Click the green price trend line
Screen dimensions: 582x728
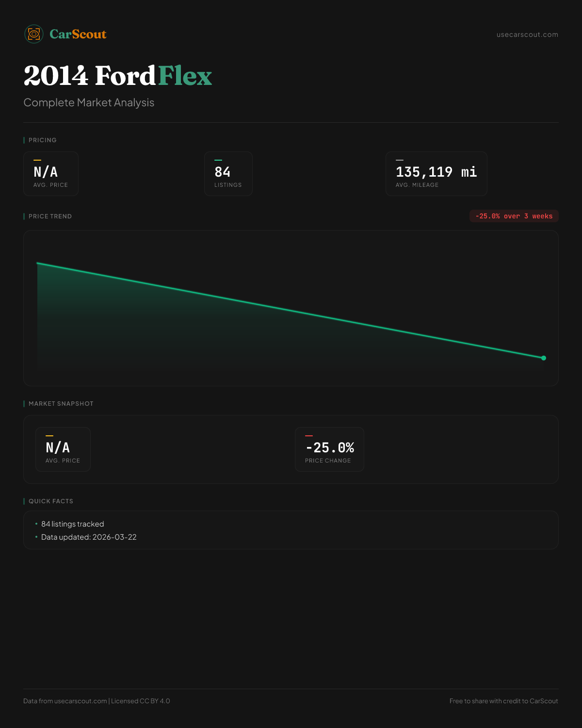291,311
